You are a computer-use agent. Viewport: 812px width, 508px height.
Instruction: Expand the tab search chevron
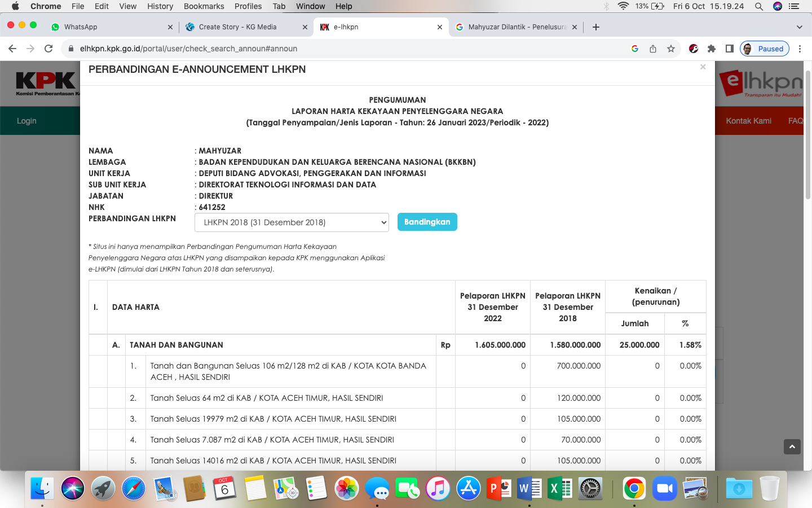799,27
